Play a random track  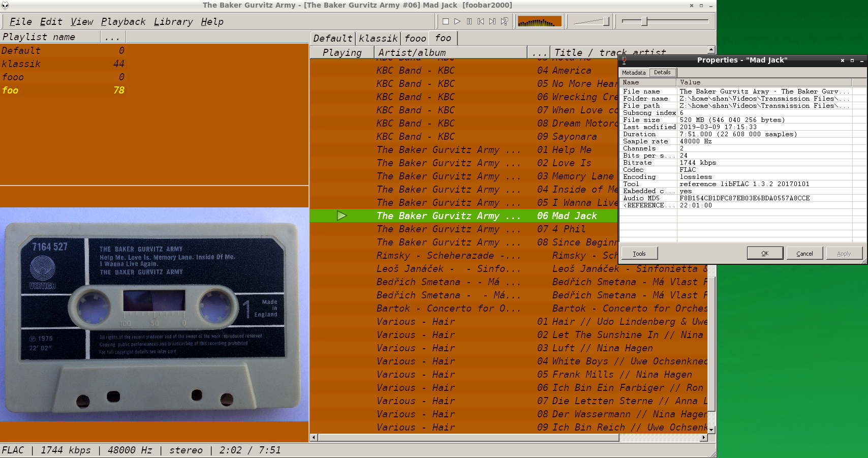point(504,21)
